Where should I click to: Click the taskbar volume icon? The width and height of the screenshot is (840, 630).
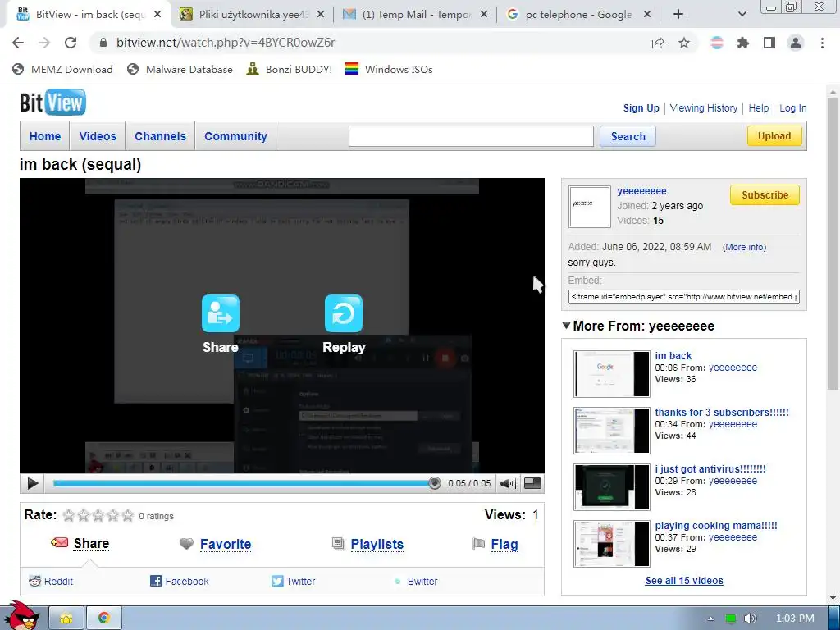[x=750, y=619]
